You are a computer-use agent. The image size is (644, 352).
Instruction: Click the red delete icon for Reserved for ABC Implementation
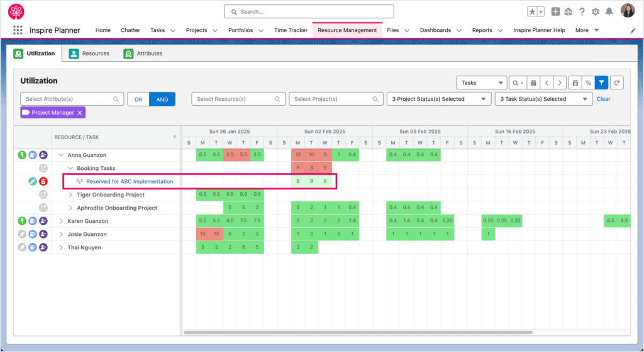43,181
